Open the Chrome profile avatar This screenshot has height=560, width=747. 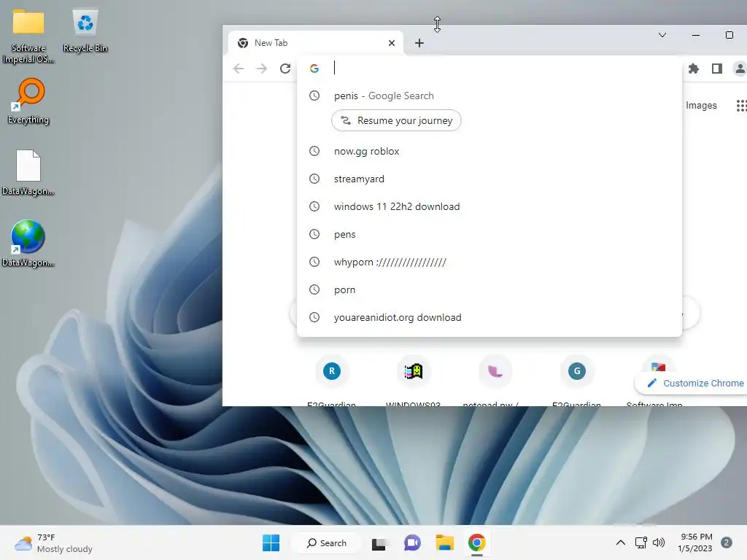[740, 69]
